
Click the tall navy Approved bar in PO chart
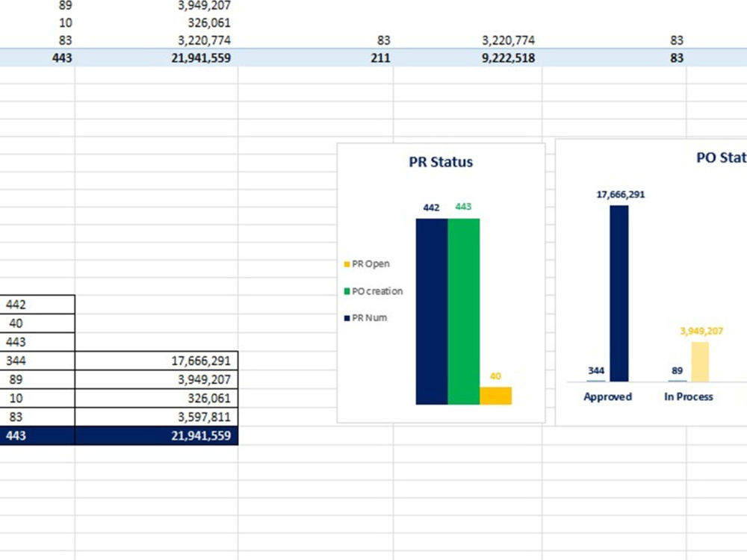(619, 293)
